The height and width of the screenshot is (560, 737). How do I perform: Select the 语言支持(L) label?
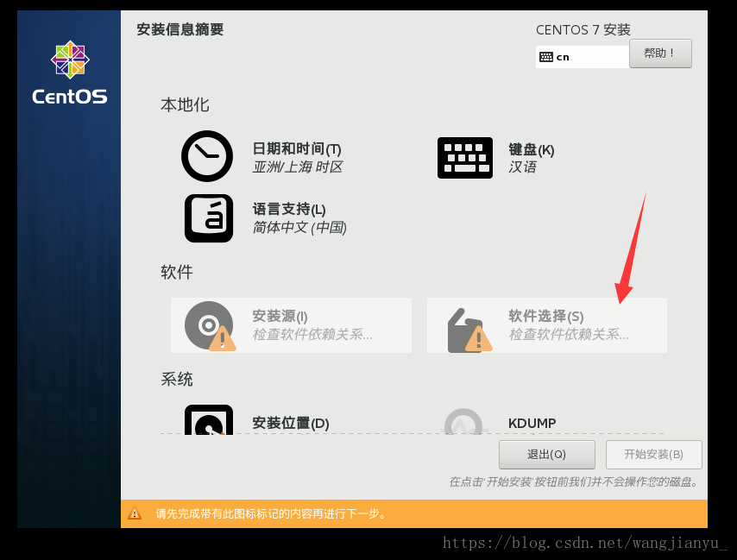[x=288, y=209]
